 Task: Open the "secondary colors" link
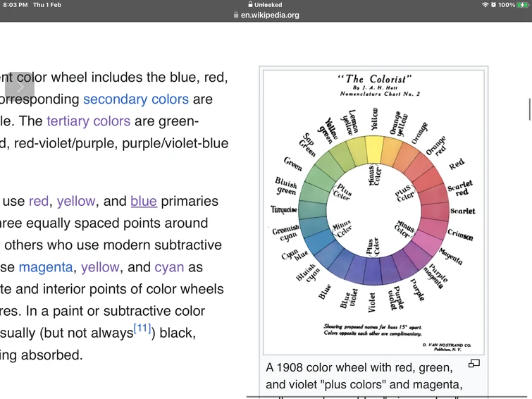pyautogui.click(x=136, y=99)
